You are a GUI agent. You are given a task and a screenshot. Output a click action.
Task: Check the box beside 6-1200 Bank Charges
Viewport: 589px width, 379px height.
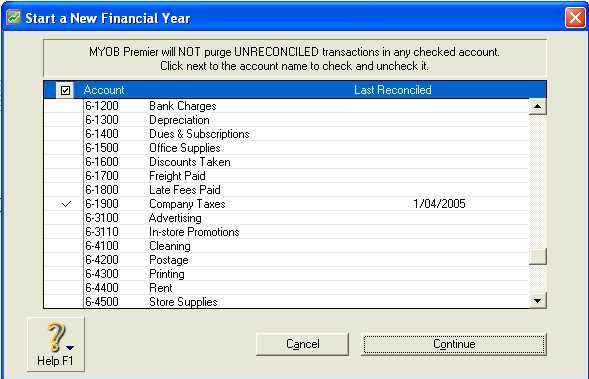point(64,106)
